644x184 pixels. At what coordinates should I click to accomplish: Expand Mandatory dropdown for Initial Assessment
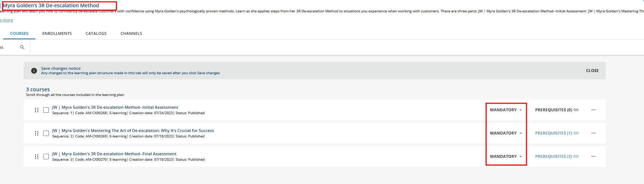pyautogui.click(x=506, y=110)
